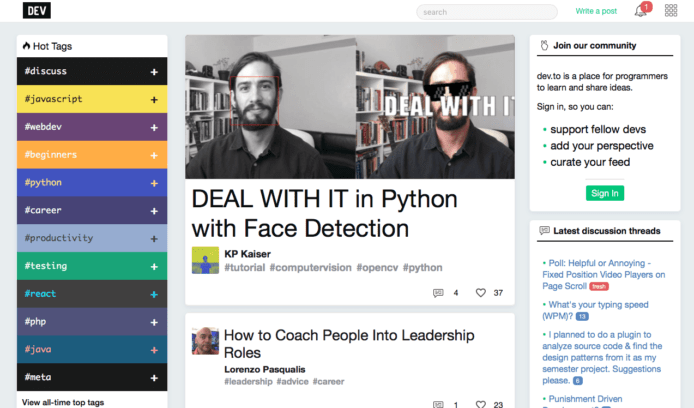694x408 pixels.
Task: Open the notifications bell icon
Action: tap(640, 11)
